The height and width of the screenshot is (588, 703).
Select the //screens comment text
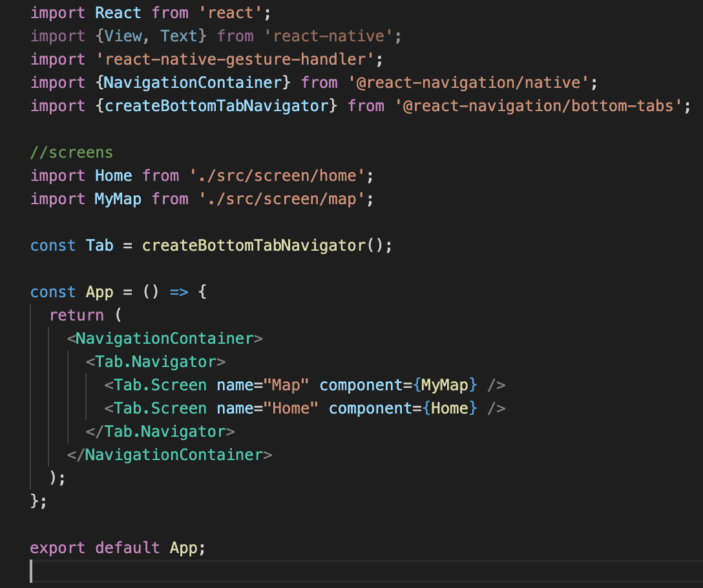(71, 152)
